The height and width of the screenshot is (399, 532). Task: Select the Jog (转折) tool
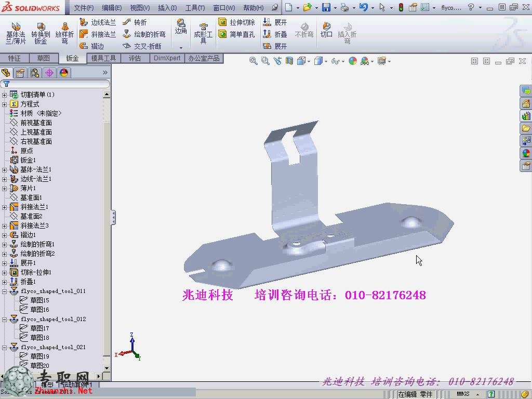click(x=135, y=22)
